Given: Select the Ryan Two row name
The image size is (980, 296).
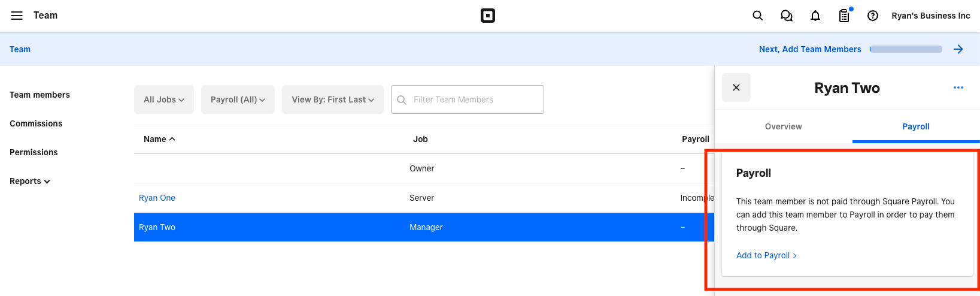Looking at the screenshot, I should click(157, 227).
